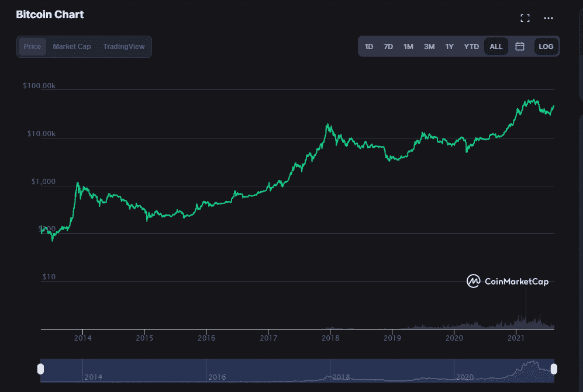Choose the 1M time range

[x=408, y=47]
